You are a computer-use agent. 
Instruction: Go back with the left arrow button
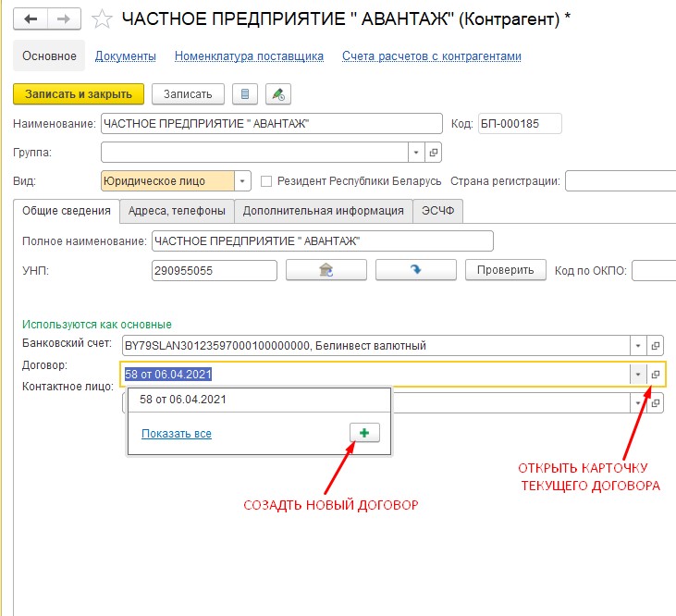click(31, 19)
